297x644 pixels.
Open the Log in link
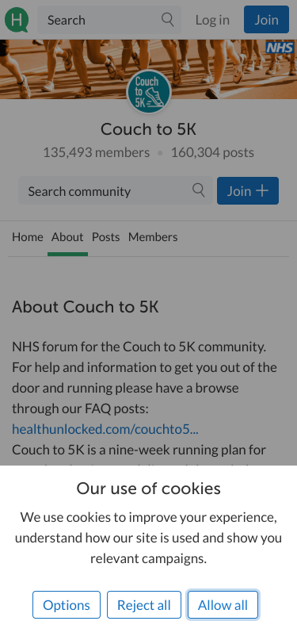(x=212, y=20)
